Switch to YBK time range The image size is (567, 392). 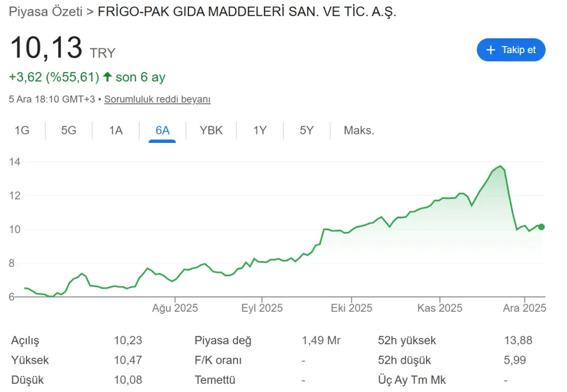tap(211, 130)
